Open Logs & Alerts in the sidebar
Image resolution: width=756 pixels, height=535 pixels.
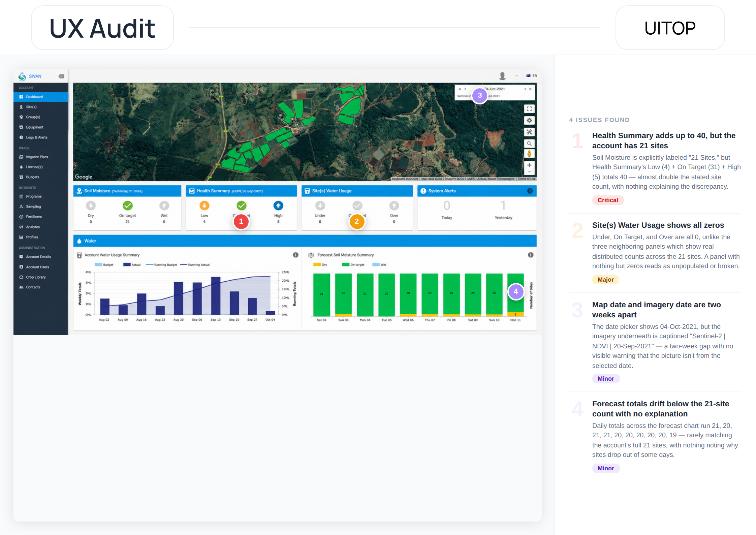[37, 137]
